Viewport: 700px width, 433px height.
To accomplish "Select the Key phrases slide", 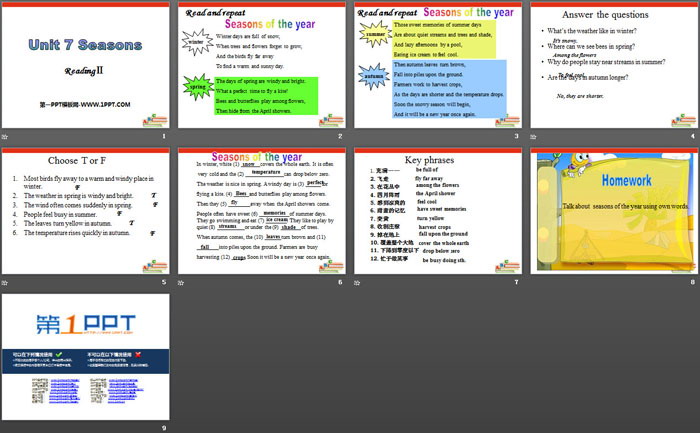I will click(437, 211).
